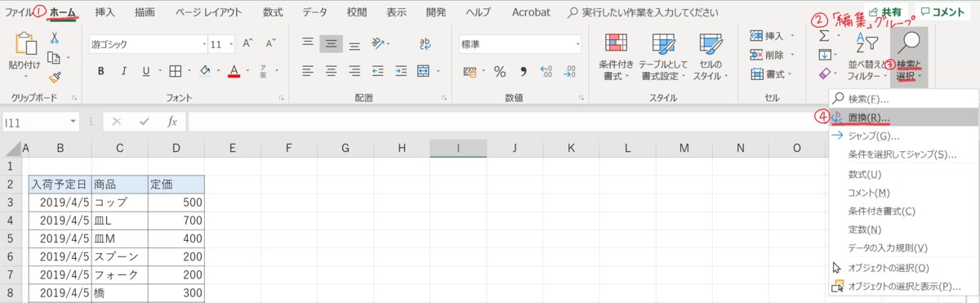Screen dimensions: 980x303
Task: Open the font name 游ゴシック dropdown
Action: (x=203, y=44)
